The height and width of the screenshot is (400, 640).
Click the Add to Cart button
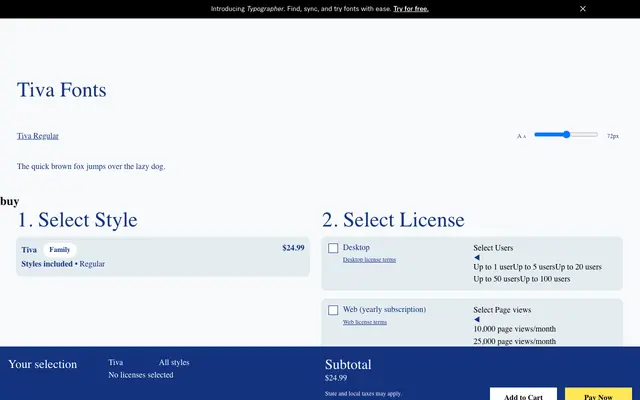[x=523, y=394]
